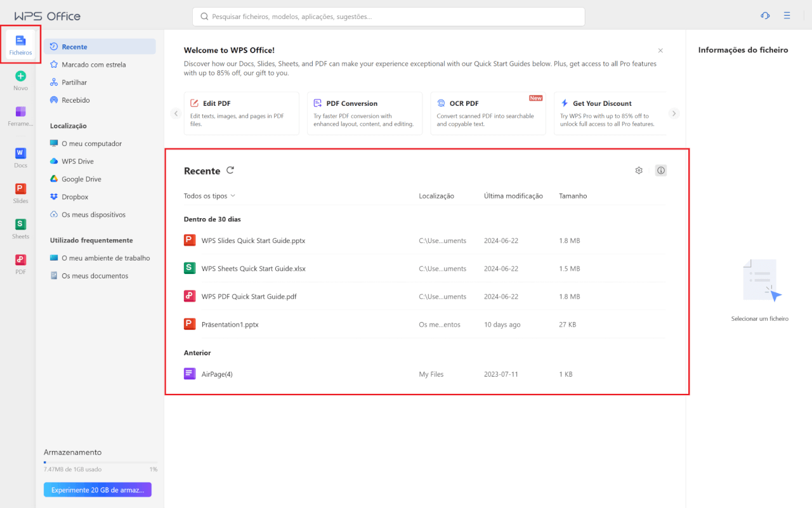Click the headset support icon
The height and width of the screenshot is (508, 812).
point(765,16)
